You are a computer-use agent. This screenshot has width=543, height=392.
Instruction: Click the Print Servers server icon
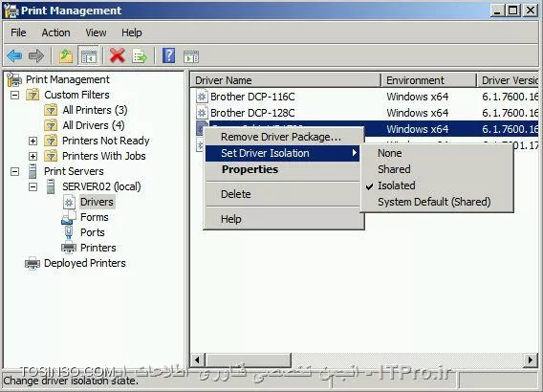(33, 171)
